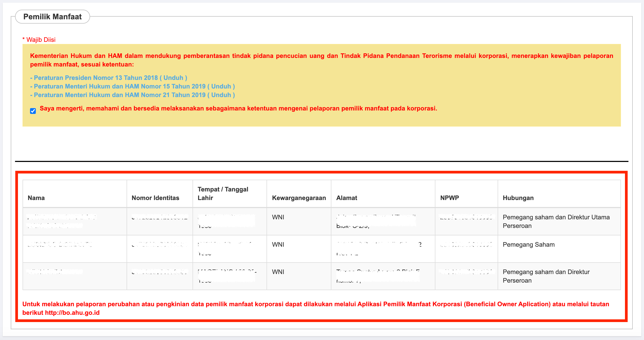Click the Wajib Diisi required notice
The width and height of the screenshot is (644, 340).
[39, 40]
